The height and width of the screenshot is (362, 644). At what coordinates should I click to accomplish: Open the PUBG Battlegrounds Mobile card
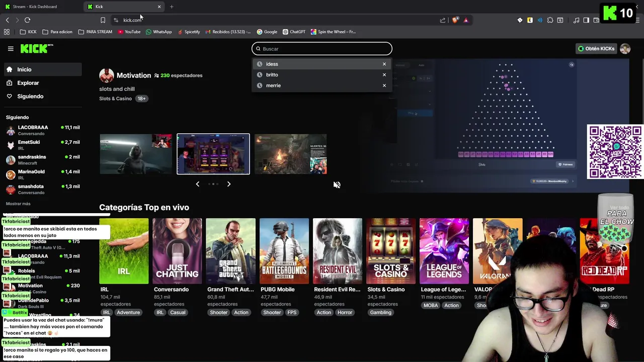point(284,251)
